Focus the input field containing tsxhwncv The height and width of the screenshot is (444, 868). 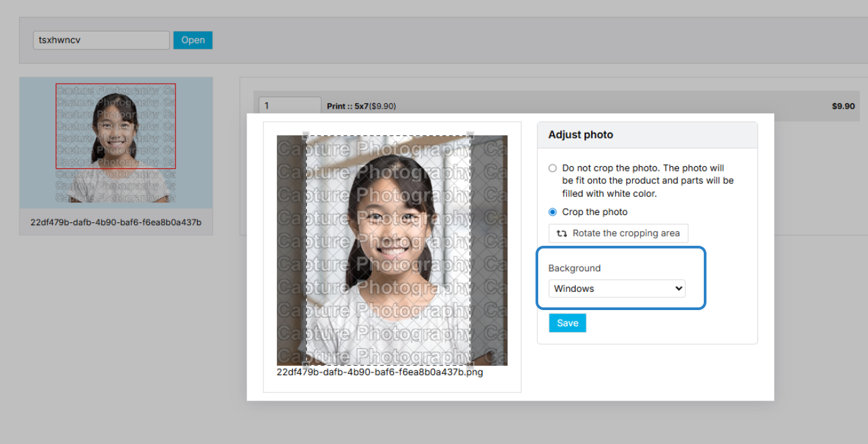coord(101,40)
